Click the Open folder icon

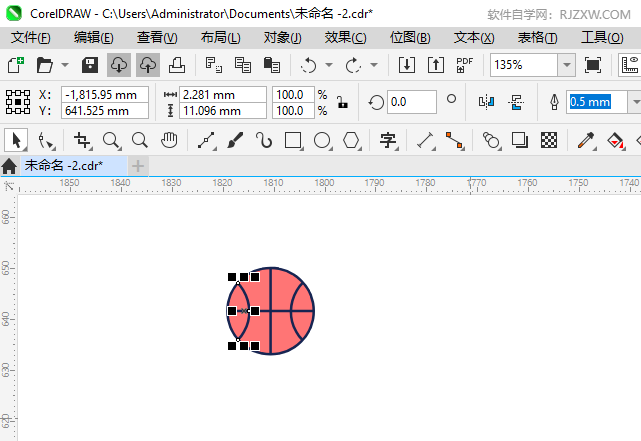coord(45,65)
